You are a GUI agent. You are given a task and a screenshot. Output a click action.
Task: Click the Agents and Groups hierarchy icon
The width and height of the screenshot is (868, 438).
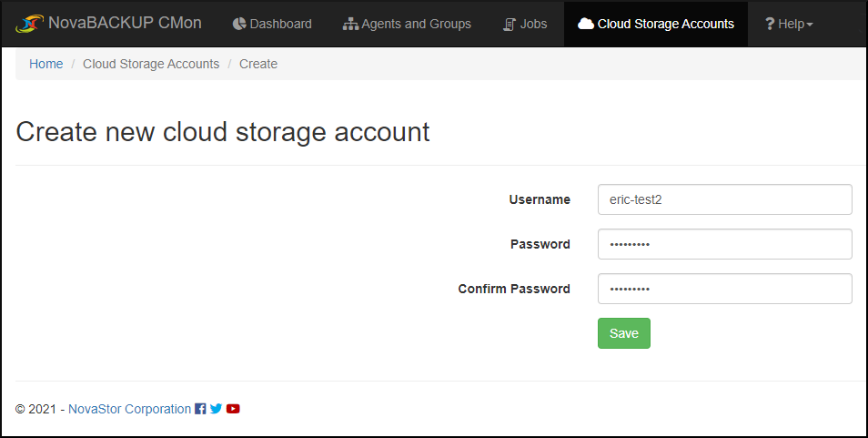[351, 25]
